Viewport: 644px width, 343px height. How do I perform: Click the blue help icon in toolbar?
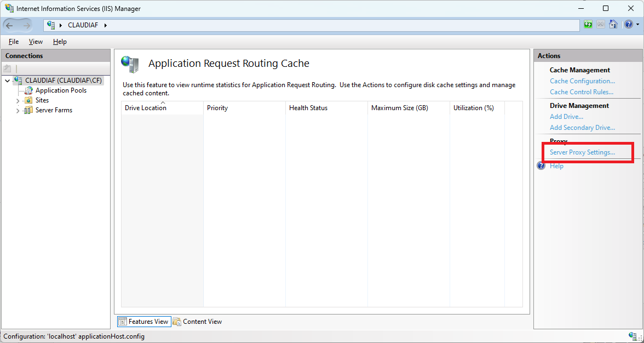pos(628,25)
